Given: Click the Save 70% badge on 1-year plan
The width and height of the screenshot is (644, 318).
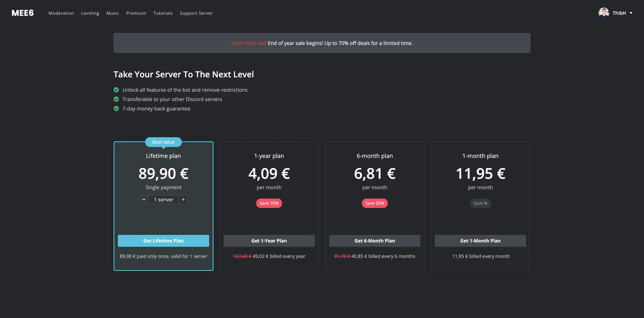Looking at the screenshot, I should pyautogui.click(x=269, y=203).
